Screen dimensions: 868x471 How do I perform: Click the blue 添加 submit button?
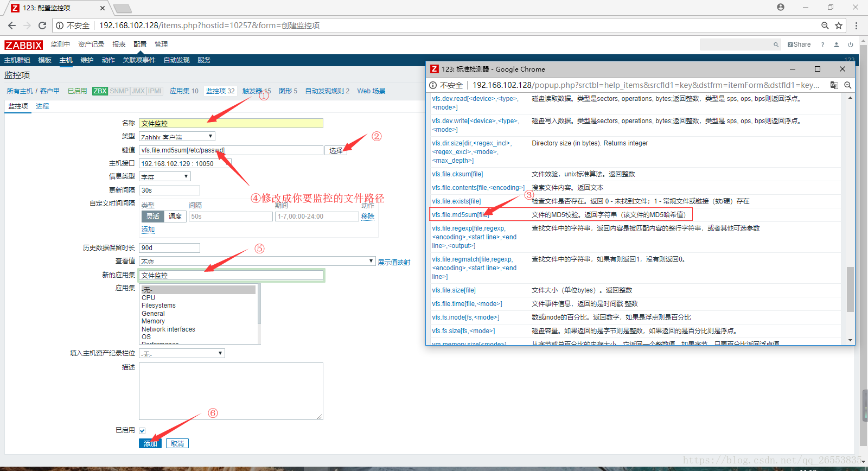click(x=150, y=443)
